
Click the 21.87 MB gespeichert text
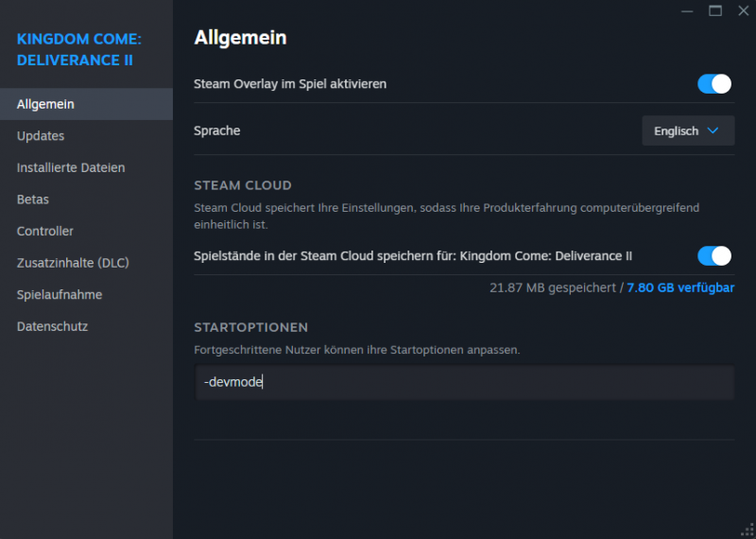(x=553, y=288)
